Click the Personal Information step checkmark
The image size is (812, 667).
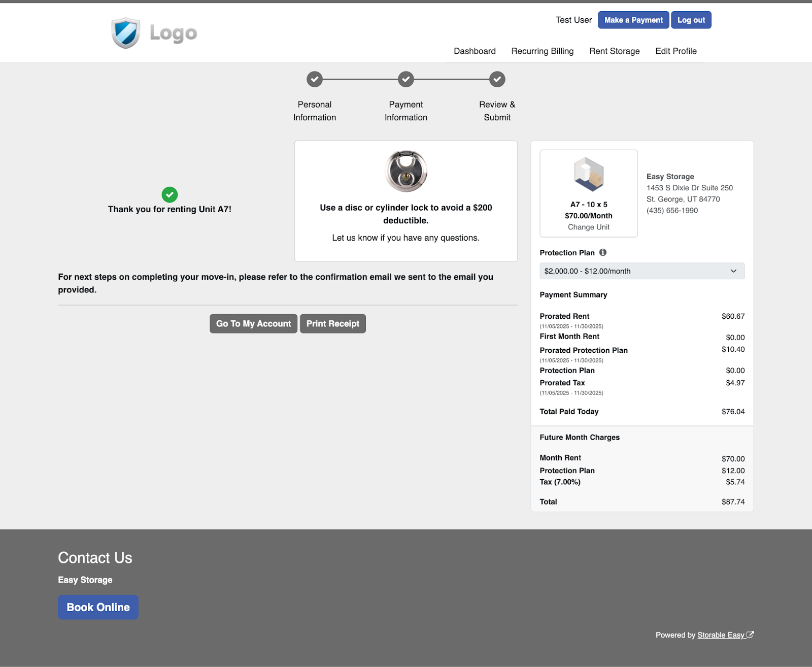click(315, 79)
